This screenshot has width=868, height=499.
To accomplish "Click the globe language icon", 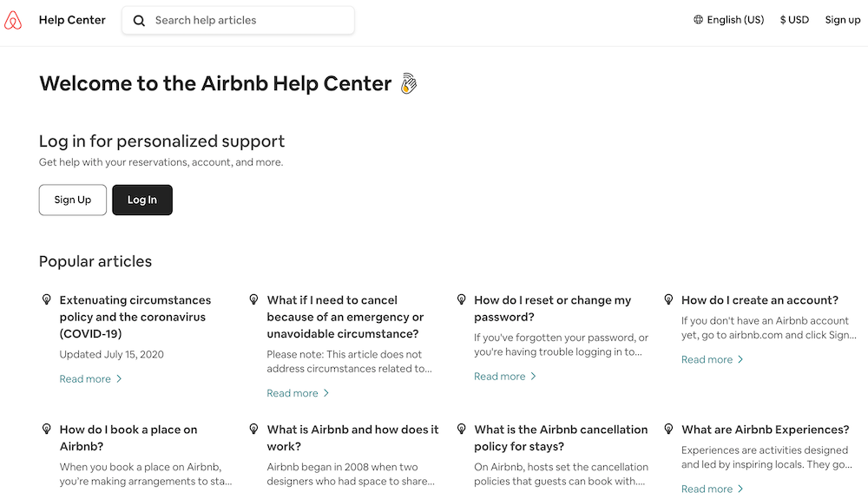I will click(x=698, y=20).
